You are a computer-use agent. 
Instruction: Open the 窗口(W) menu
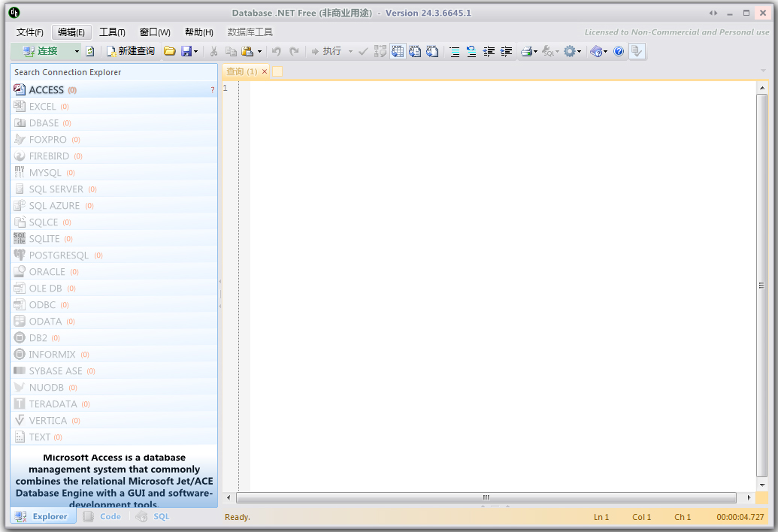(x=155, y=32)
